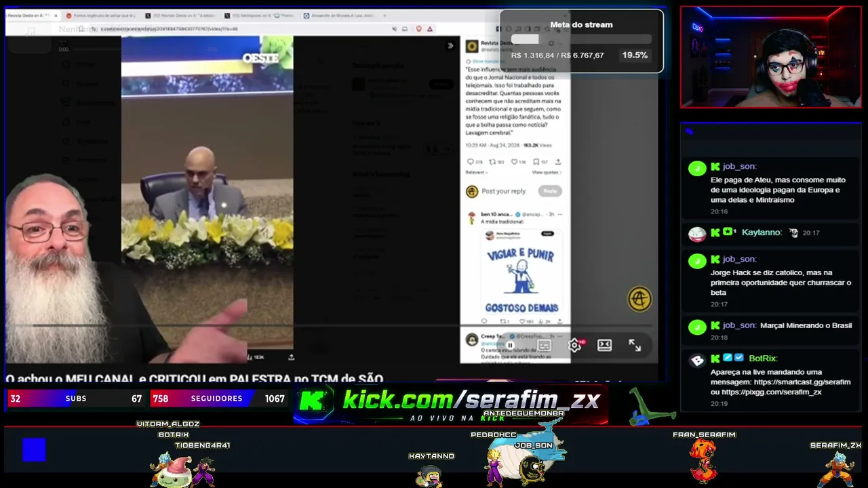Switch the player to theater mode
Image resolution: width=868 pixels, height=488 pixels.
(x=605, y=345)
